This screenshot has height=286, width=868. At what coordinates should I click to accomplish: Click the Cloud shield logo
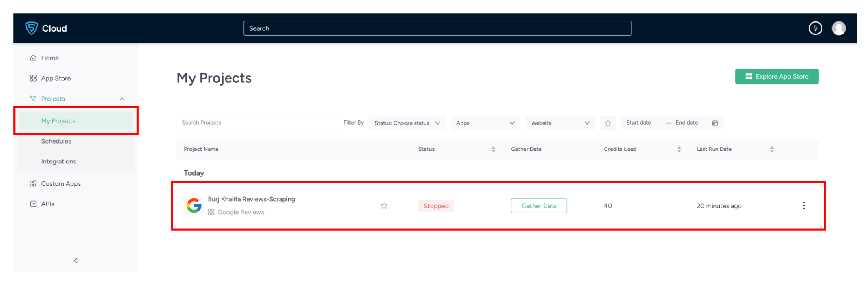31,28
